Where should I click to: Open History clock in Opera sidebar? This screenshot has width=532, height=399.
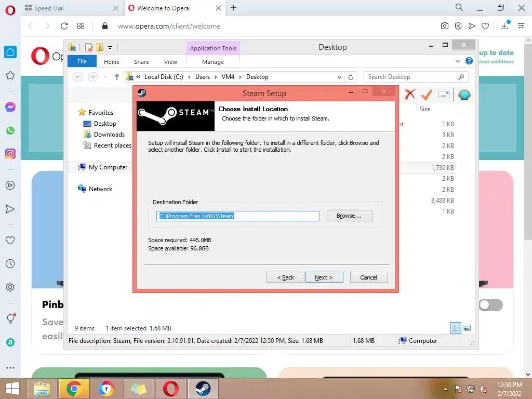(x=10, y=263)
